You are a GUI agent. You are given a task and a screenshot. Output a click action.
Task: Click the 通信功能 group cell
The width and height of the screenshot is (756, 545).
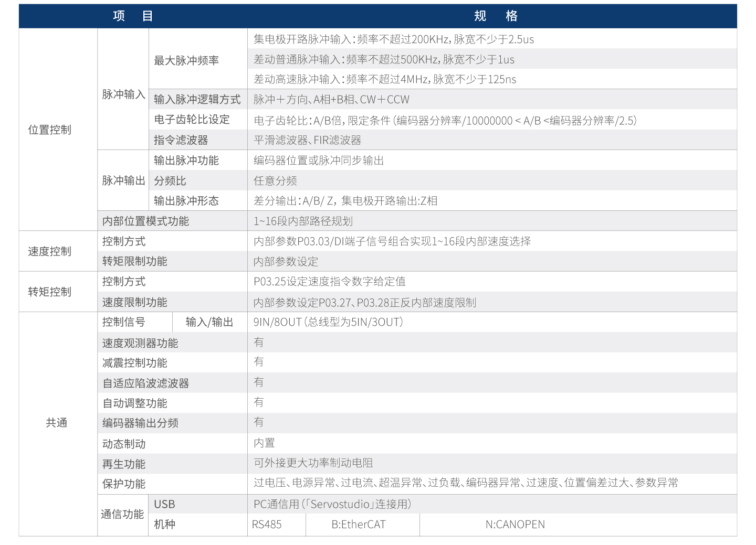(122, 515)
